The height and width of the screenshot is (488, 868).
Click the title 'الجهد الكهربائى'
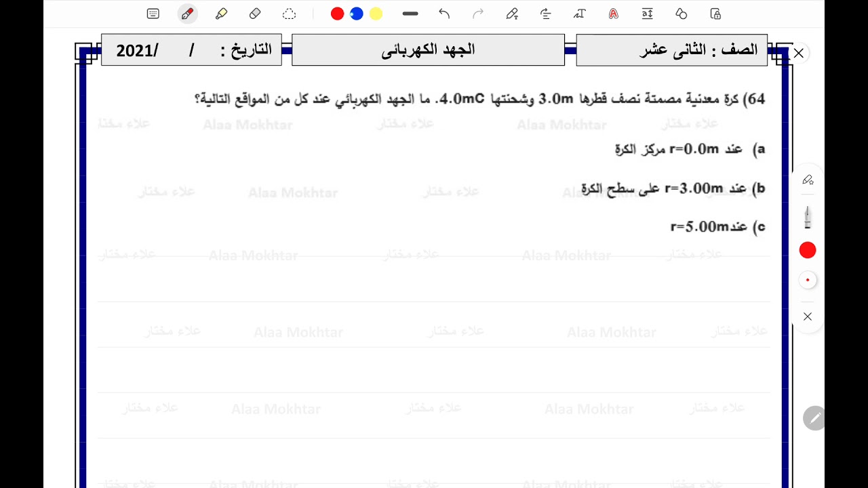coord(428,49)
